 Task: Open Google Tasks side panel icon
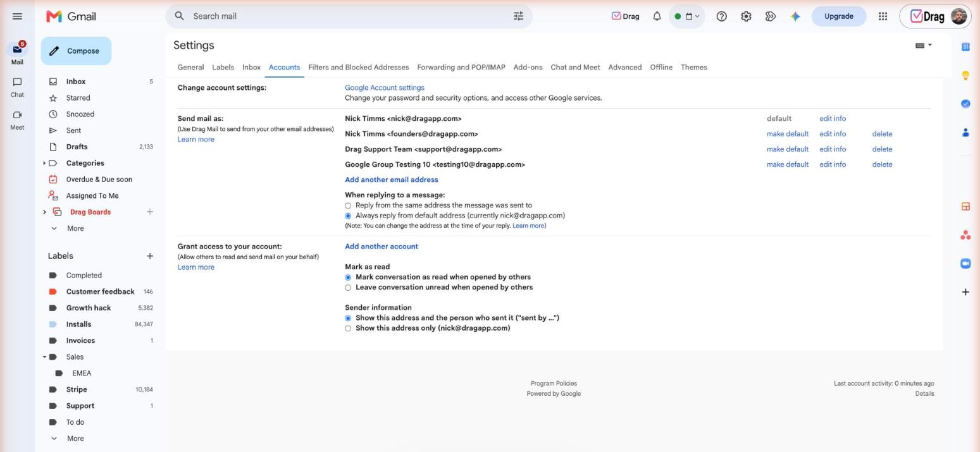click(x=965, y=104)
